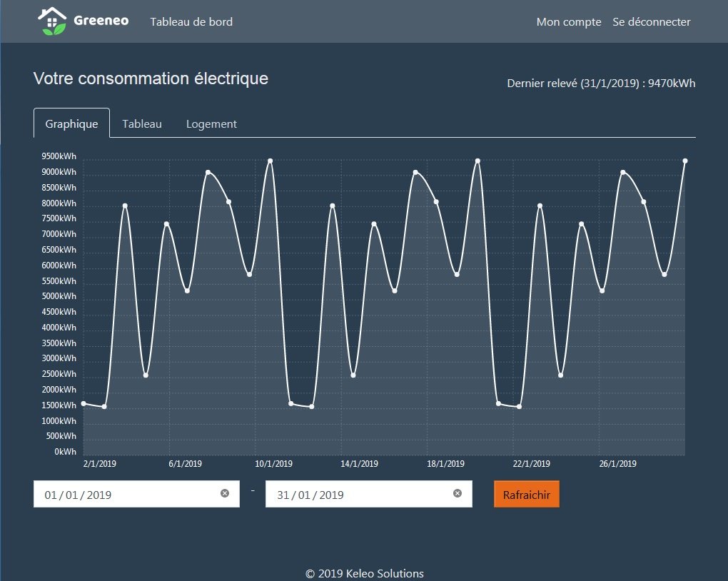Screen dimensions: 728x581
Task: Click the Dernier relevé 9470kWh text
Action: (x=601, y=83)
